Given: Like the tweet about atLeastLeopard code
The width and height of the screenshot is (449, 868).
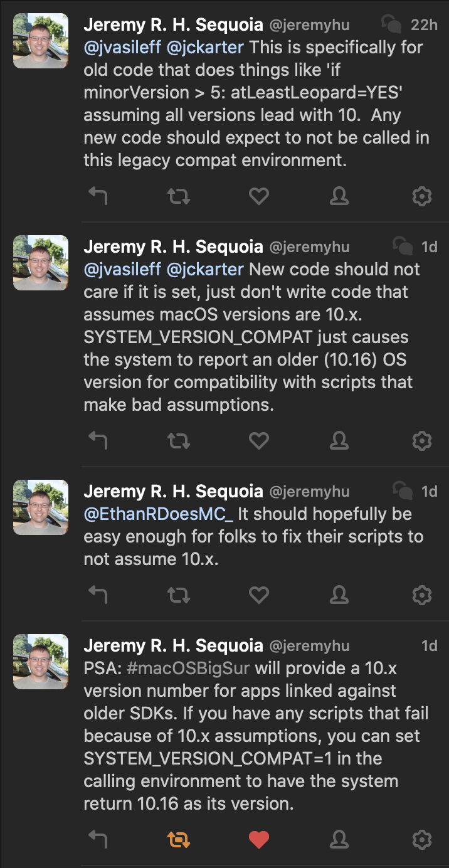Looking at the screenshot, I should pos(259,197).
